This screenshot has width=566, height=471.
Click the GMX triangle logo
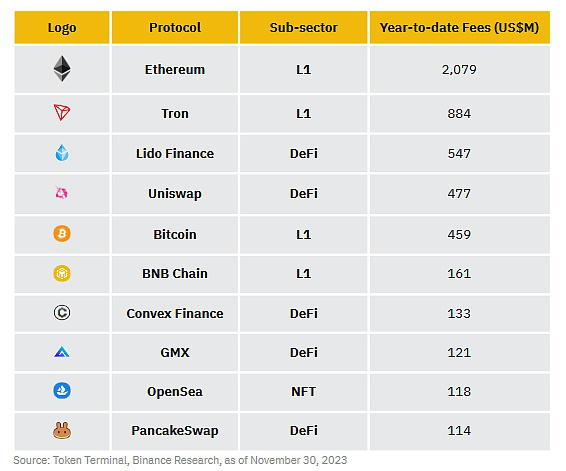tap(61, 352)
